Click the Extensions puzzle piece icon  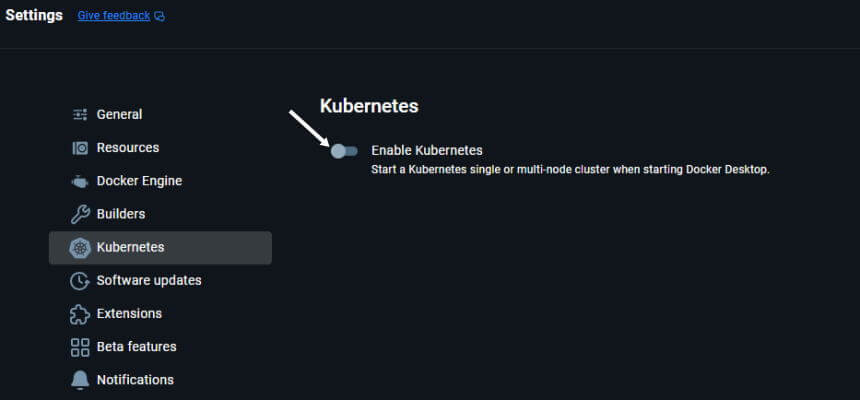tap(80, 314)
